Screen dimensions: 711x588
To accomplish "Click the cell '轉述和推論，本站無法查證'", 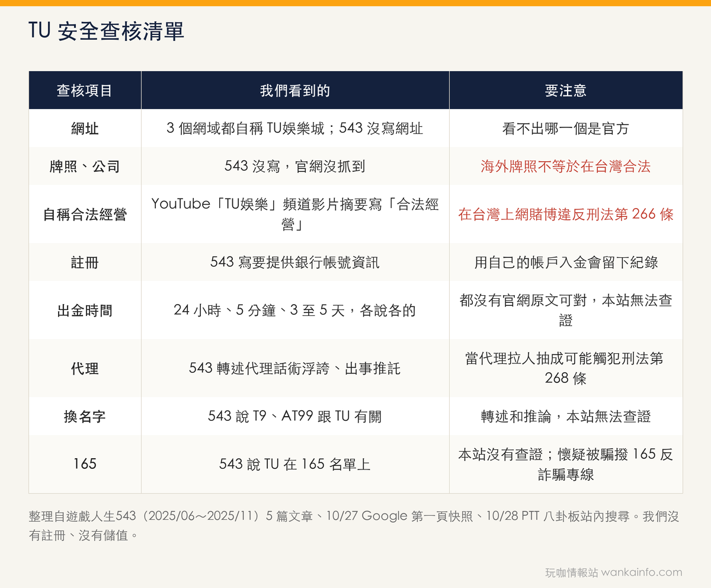I will tap(566, 416).
